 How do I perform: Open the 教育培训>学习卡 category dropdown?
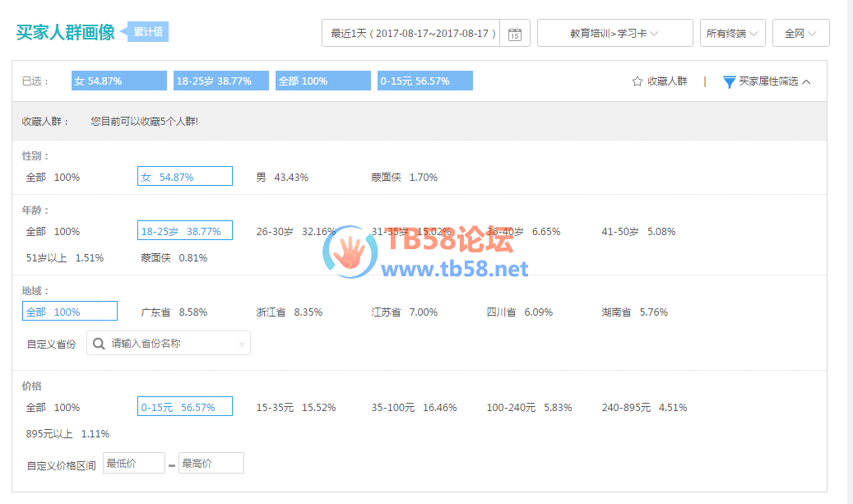[614, 34]
